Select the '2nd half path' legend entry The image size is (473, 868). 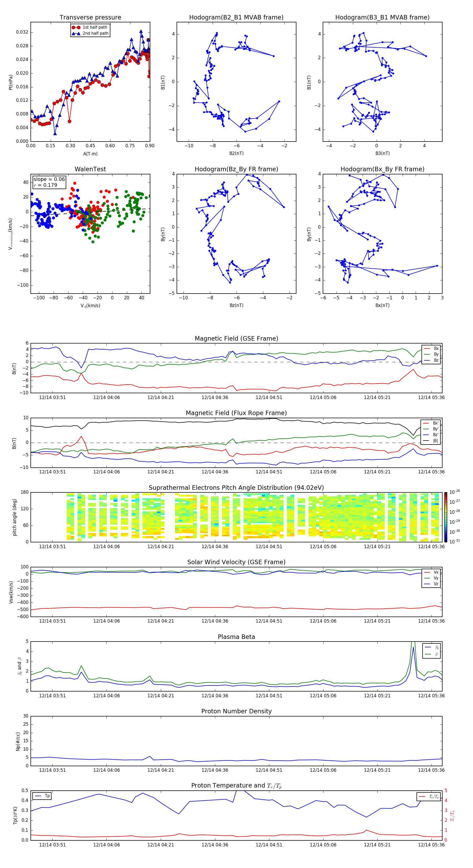[90, 33]
